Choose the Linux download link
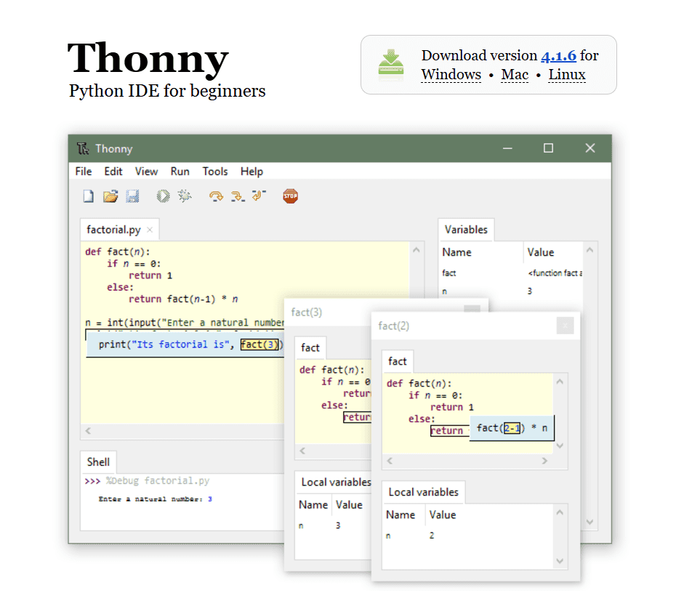This screenshot has width=700, height=591. tap(566, 75)
